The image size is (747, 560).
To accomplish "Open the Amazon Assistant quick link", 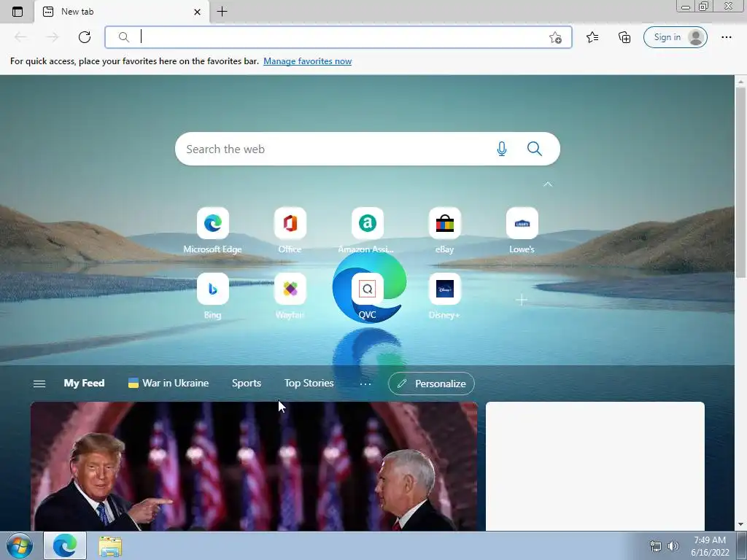I will 368,230.
